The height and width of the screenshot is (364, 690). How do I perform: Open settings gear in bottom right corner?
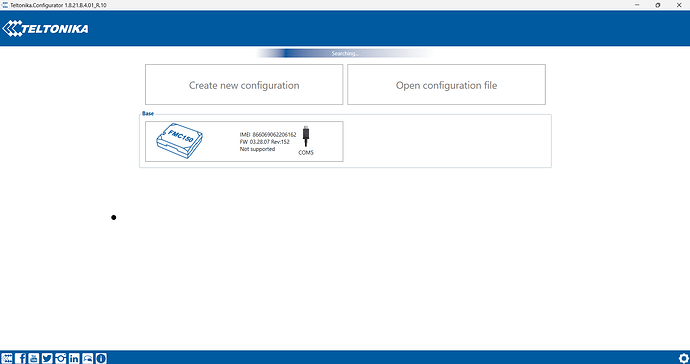click(x=683, y=358)
